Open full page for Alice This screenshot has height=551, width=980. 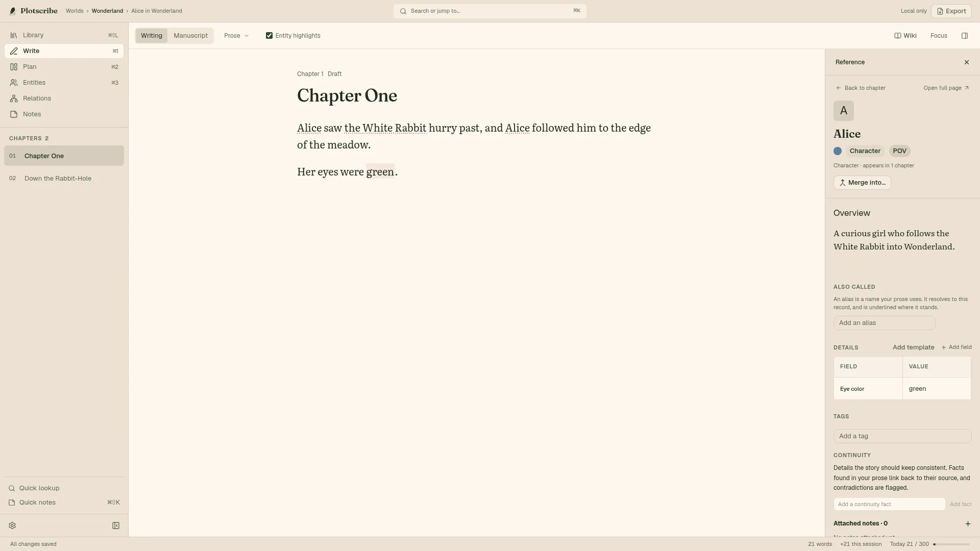(x=946, y=88)
